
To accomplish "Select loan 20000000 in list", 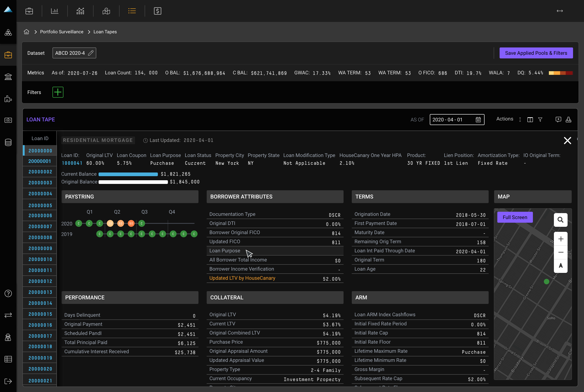I will 40,151.
